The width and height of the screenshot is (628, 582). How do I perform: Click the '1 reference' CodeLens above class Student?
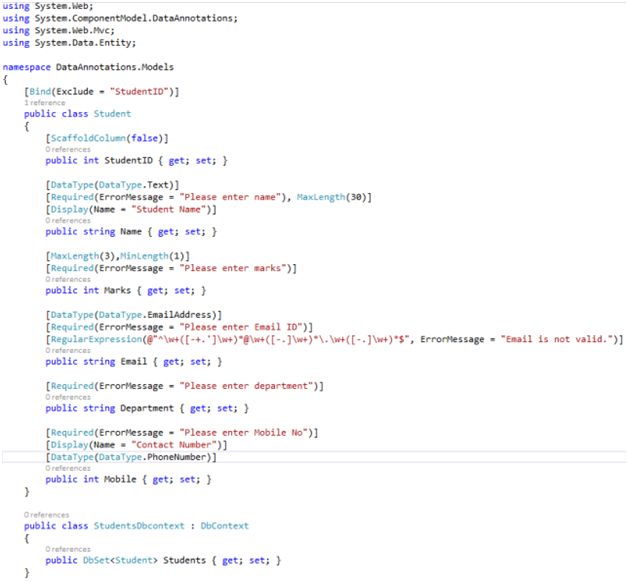[44, 103]
